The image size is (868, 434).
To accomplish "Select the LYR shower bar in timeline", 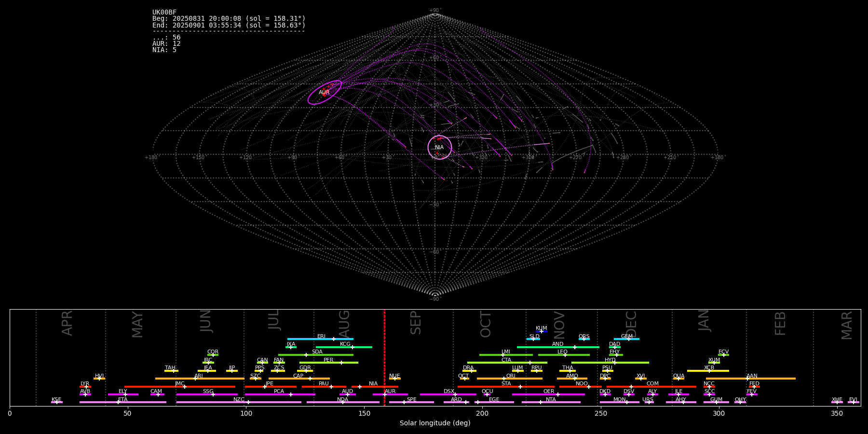I will (x=85, y=387).
